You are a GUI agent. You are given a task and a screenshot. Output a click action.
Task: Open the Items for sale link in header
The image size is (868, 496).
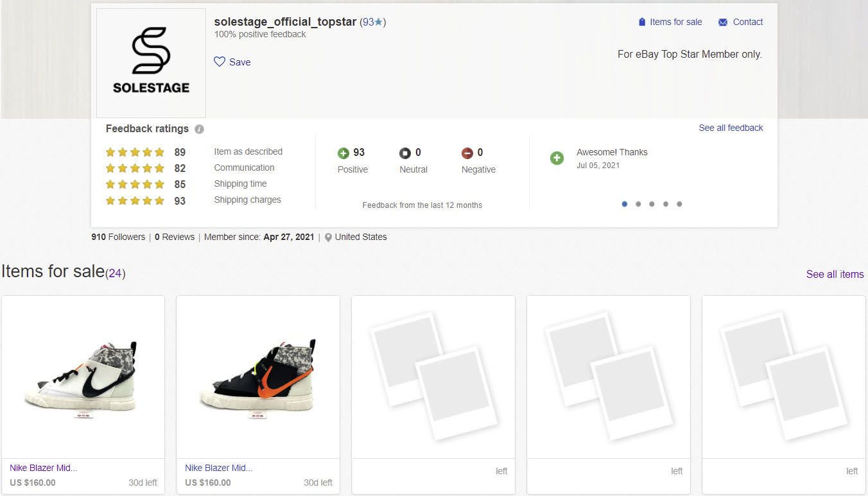coord(675,22)
